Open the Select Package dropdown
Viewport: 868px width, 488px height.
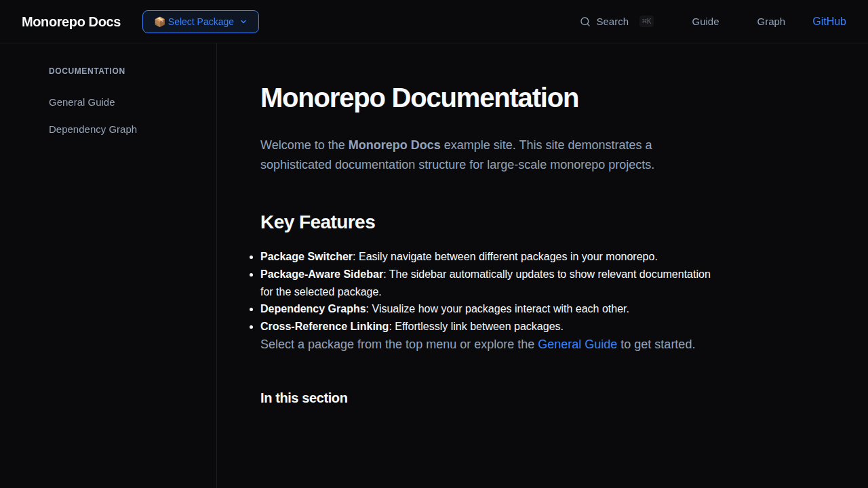point(200,21)
